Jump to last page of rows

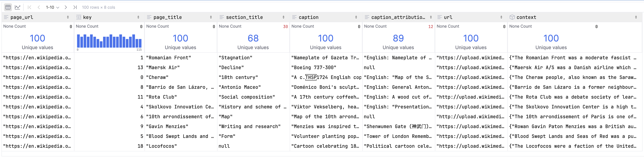click(75, 7)
